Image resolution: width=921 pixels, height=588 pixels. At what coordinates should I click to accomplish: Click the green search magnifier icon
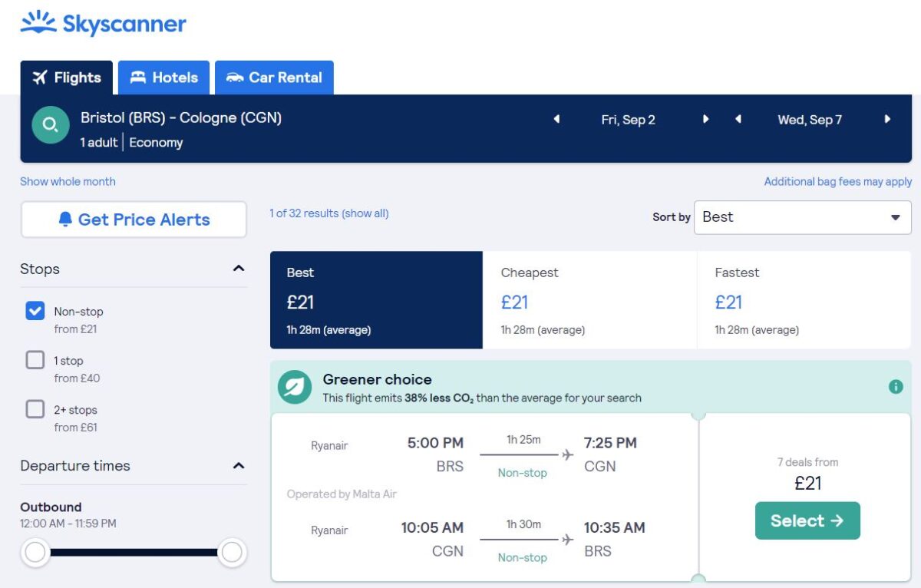(x=51, y=124)
